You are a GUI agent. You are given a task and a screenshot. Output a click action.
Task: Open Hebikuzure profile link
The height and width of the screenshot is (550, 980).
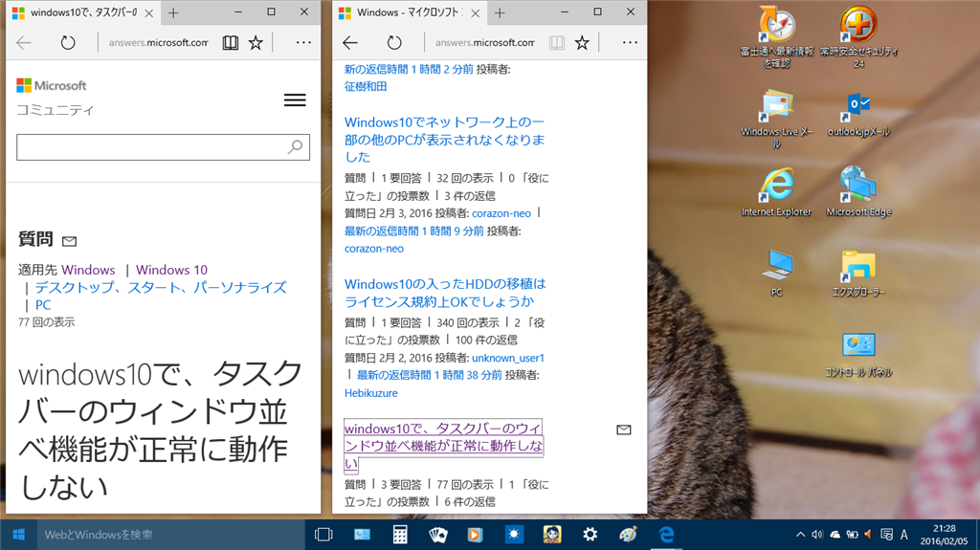(x=371, y=393)
